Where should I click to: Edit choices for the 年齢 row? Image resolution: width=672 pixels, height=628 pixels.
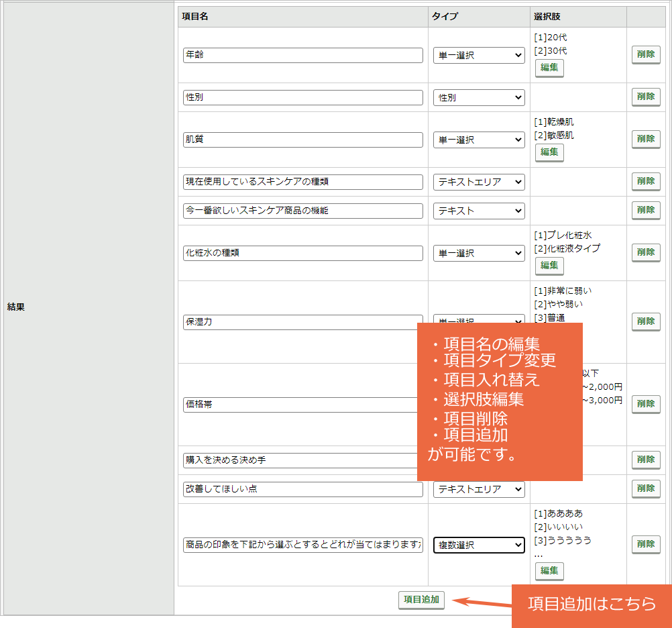(x=549, y=68)
